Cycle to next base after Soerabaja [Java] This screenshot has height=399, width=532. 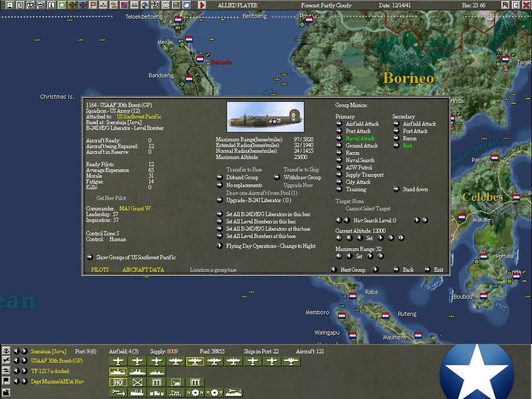(x=24, y=351)
